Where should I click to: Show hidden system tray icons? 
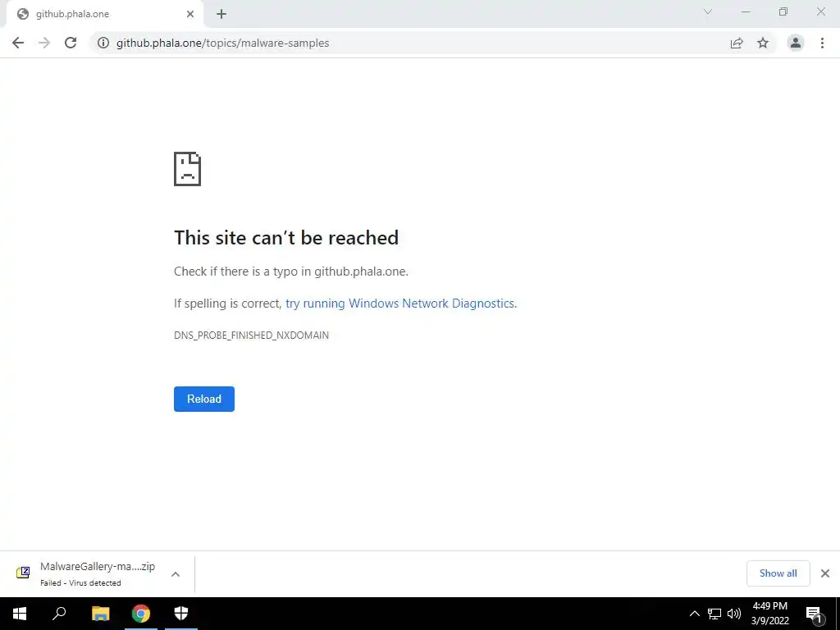[694, 614]
